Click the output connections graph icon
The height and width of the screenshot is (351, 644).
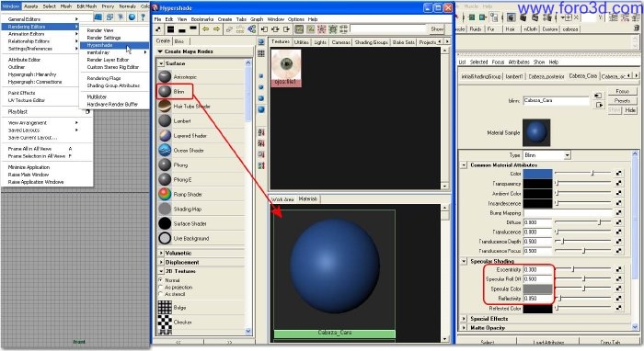coord(286,29)
